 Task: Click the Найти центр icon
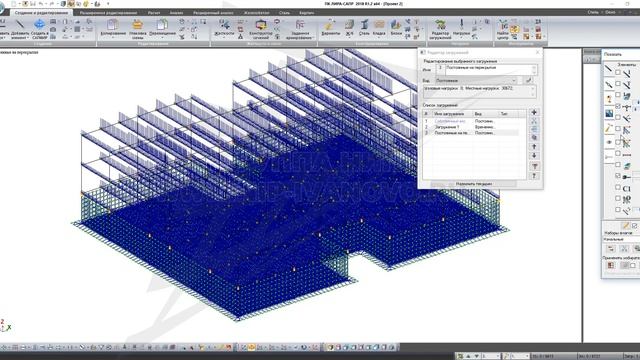coord(502,29)
